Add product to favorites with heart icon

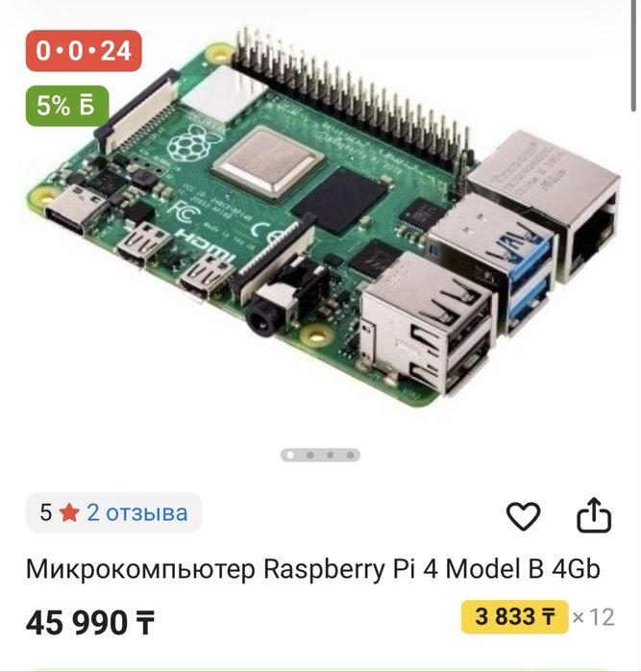click(x=523, y=515)
